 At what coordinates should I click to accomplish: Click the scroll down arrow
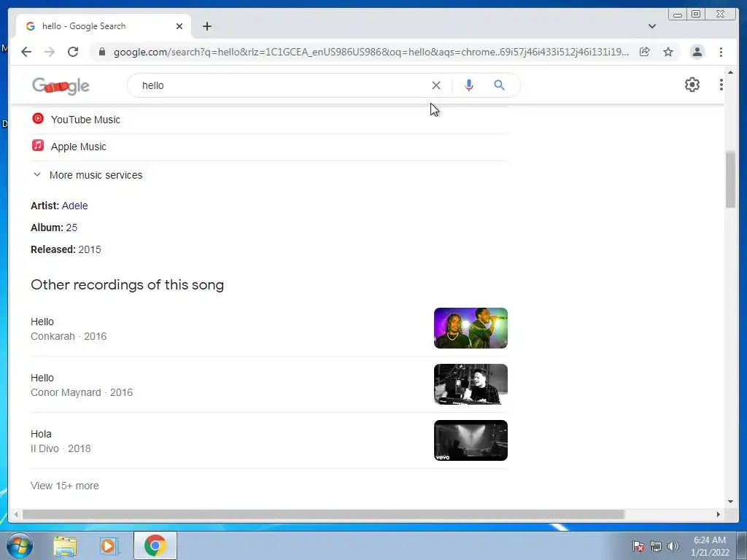pyautogui.click(x=730, y=502)
